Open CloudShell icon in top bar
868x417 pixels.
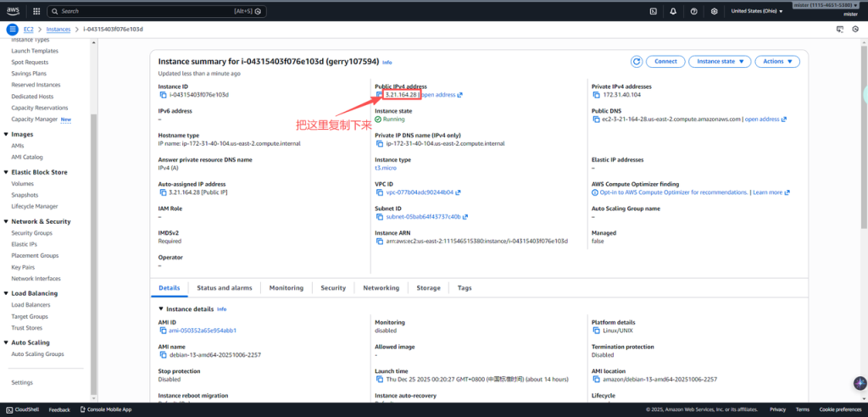click(654, 11)
